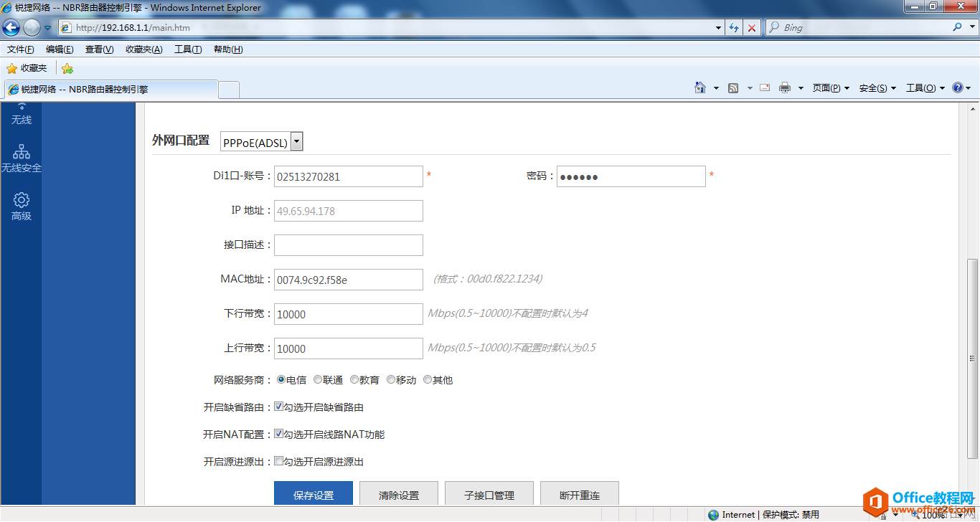Select the 联通 service provider radio
The width and height of the screenshot is (980, 522).
[x=318, y=379]
